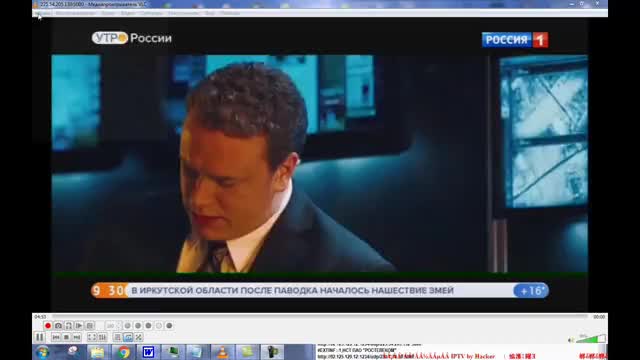
Task: Click the red Record button
Action: (x=48, y=326)
